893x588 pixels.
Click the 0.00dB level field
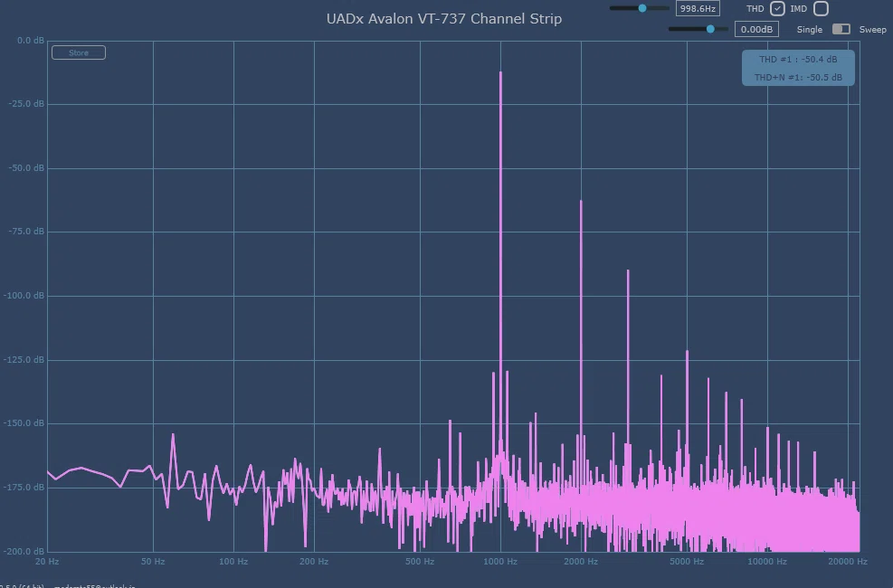(756, 29)
